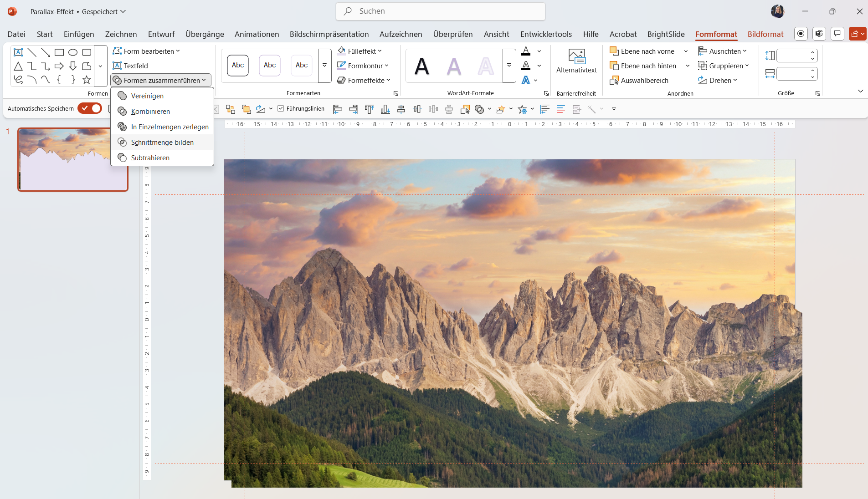This screenshot has width=868, height=499.
Task: Open the Animationen ribbon tab
Action: [x=257, y=34]
